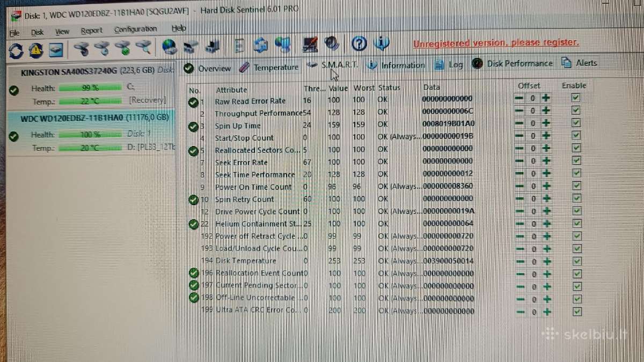644x362 pixels.
Task: Decrease offset for Spin Retry Count row
Action: point(519,199)
